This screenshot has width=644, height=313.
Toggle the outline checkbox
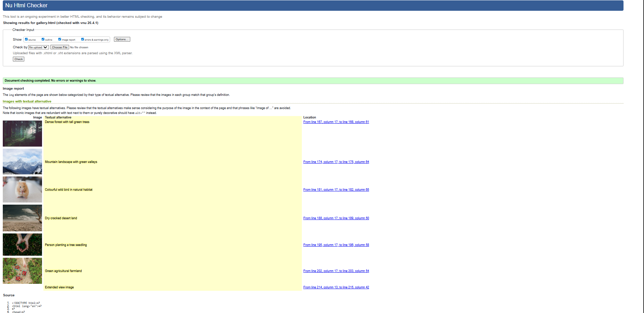pyautogui.click(x=43, y=39)
